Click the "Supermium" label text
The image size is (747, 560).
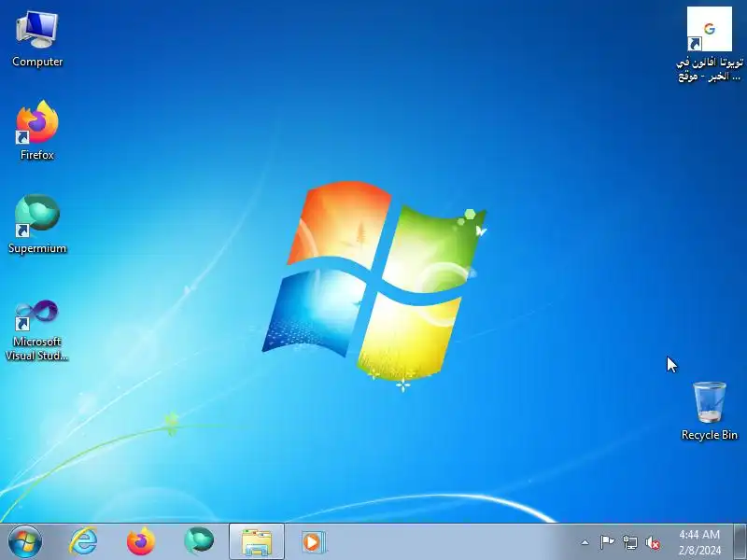[37, 248]
